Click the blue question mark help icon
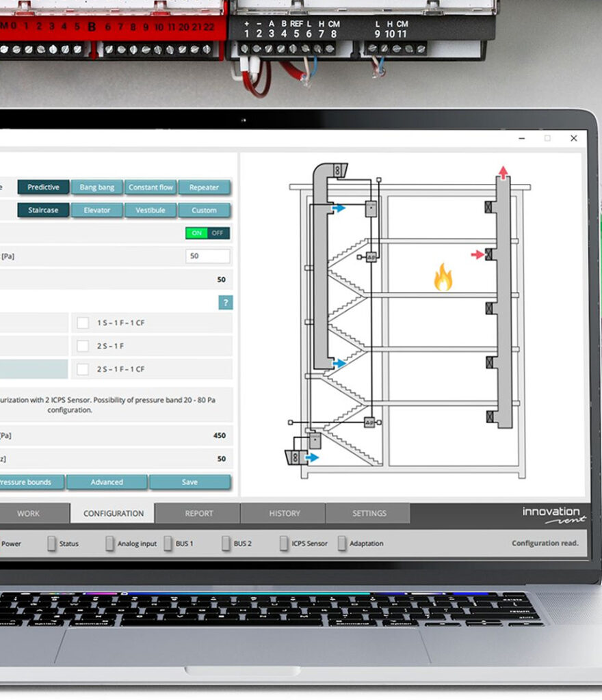Image resolution: width=602 pixels, height=700 pixels. point(225,302)
